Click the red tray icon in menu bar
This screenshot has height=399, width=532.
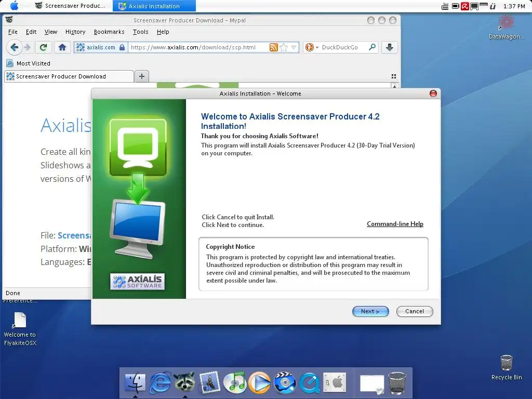click(465, 6)
